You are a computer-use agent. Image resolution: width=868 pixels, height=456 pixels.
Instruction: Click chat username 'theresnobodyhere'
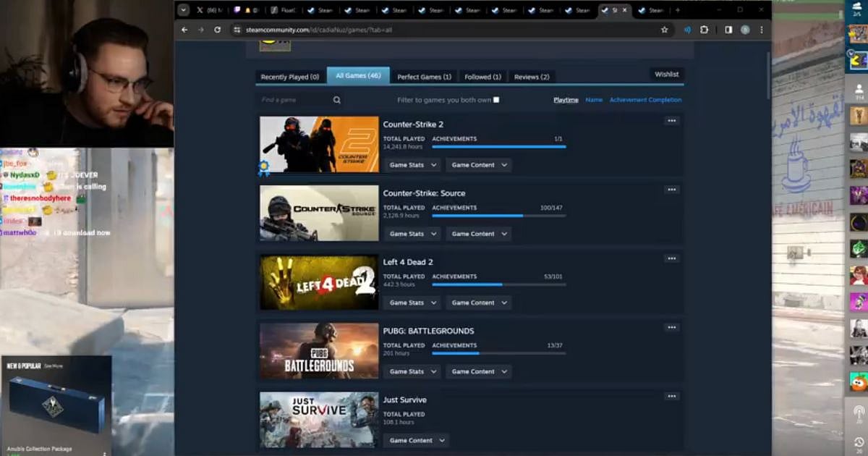click(41, 198)
